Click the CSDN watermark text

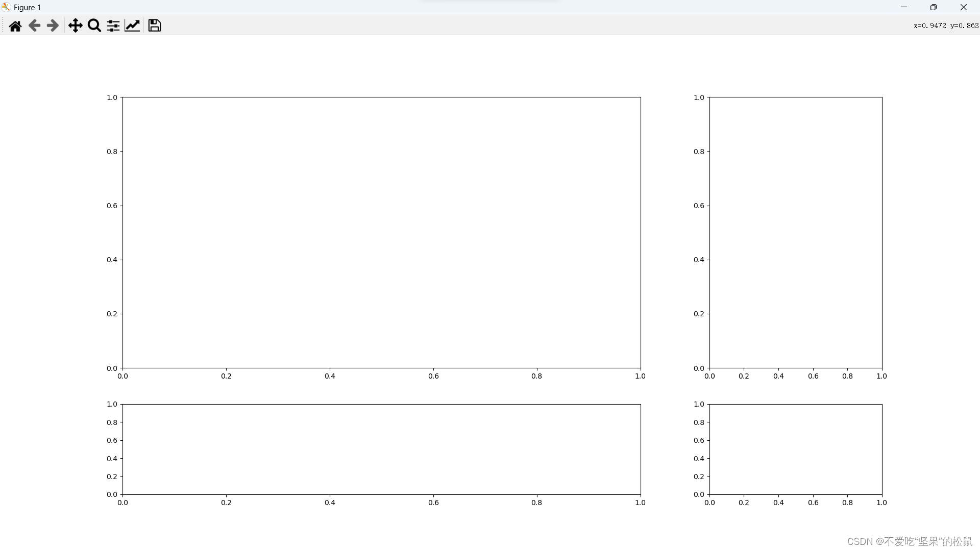910,541
